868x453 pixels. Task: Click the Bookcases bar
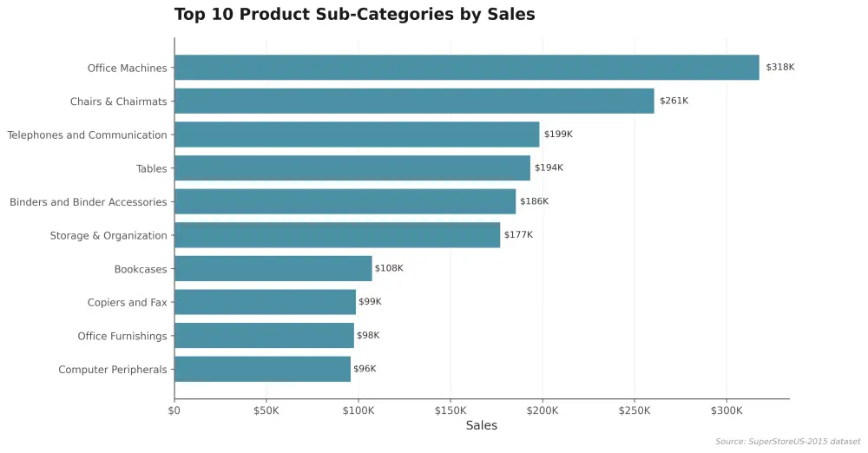click(x=273, y=268)
